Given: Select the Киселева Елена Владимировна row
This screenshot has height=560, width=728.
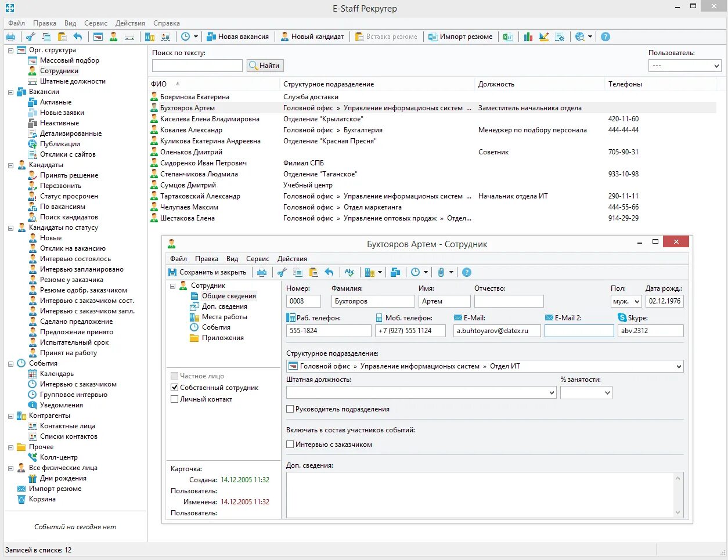Looking at the screenshot, I should pyautogui.click(x=433, y=119).
